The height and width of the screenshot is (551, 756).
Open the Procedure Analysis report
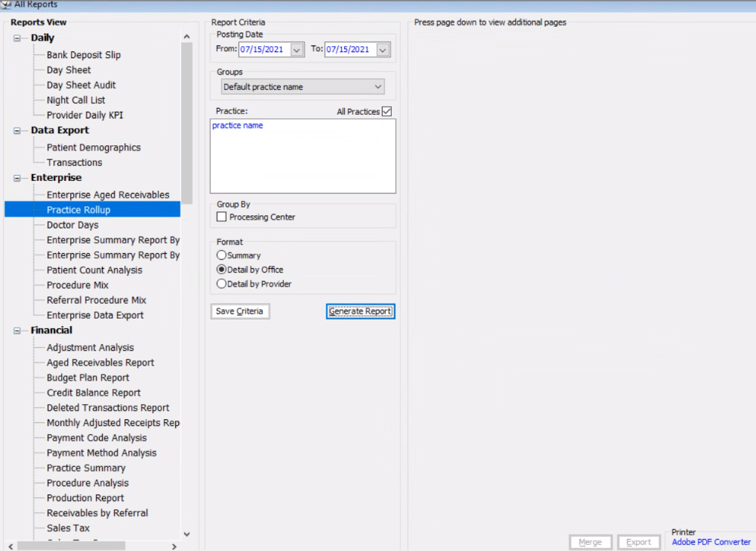88,483
